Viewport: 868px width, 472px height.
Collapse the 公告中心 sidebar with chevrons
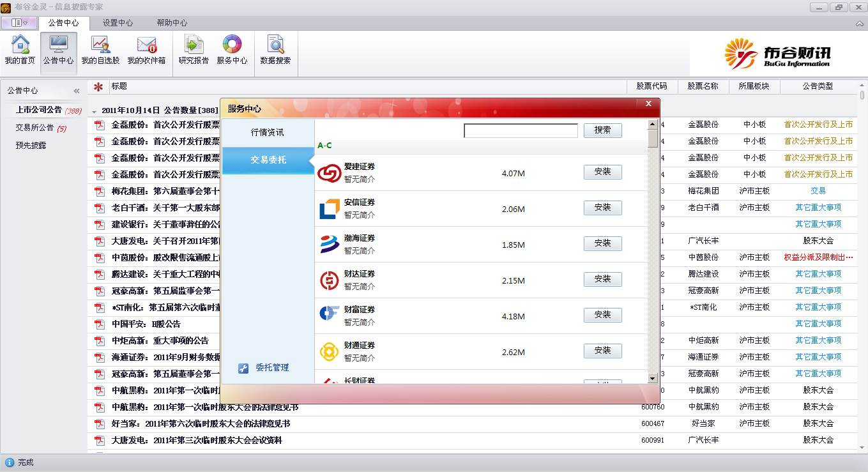(x=76, y=91)
